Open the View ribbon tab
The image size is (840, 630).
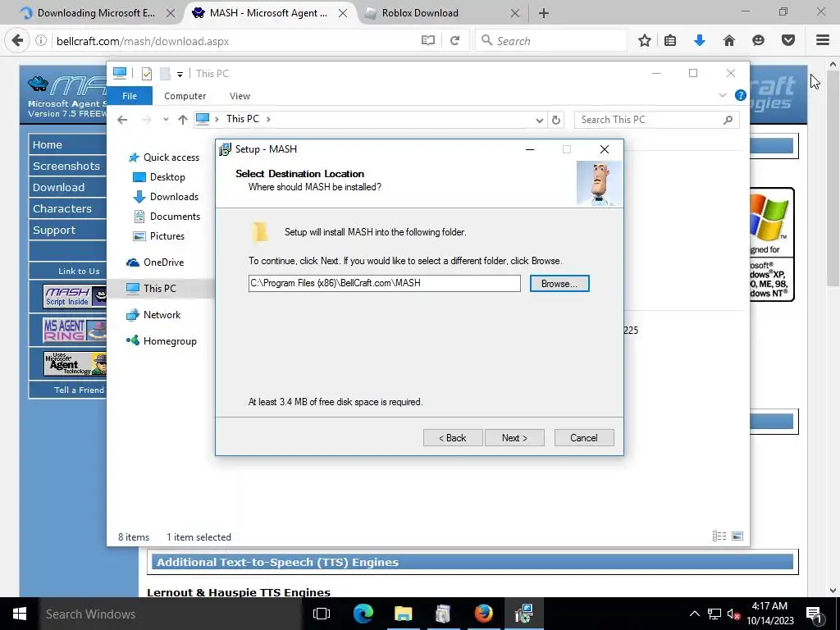coord(240,96)
